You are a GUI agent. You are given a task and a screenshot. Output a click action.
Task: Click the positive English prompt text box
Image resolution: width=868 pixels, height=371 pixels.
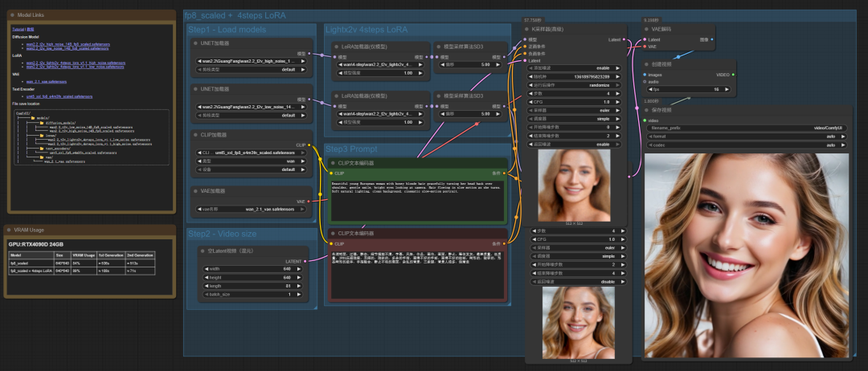click(x=418, y=200)
